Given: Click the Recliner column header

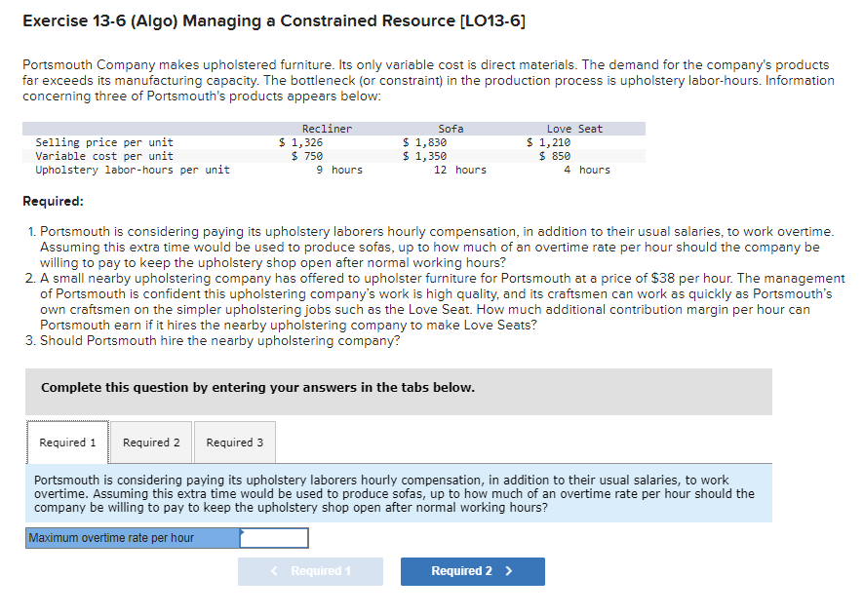Looking at the screenshot, I should 327,128.
